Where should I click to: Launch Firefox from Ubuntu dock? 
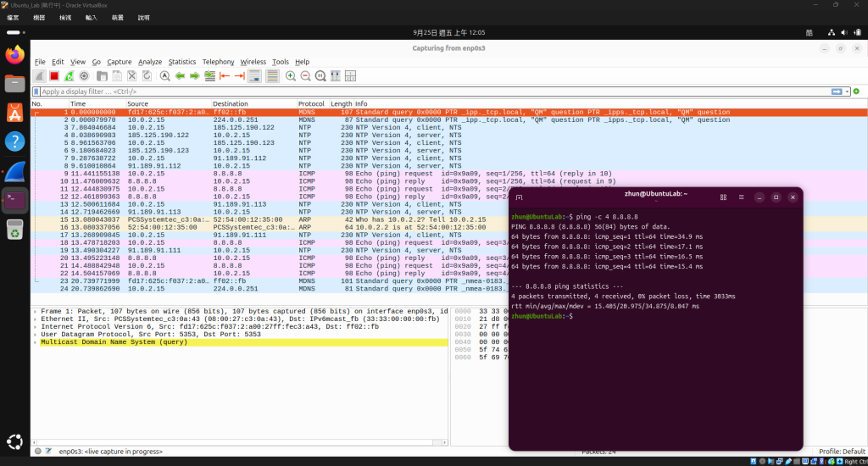pyautogui.click(x=15, y=54)
